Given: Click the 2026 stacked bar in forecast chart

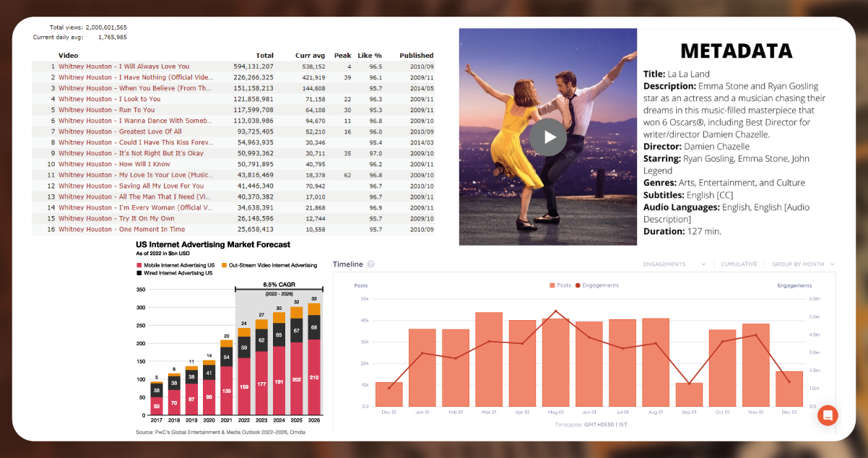Looking at the screenshot, I should coord(313,359).
